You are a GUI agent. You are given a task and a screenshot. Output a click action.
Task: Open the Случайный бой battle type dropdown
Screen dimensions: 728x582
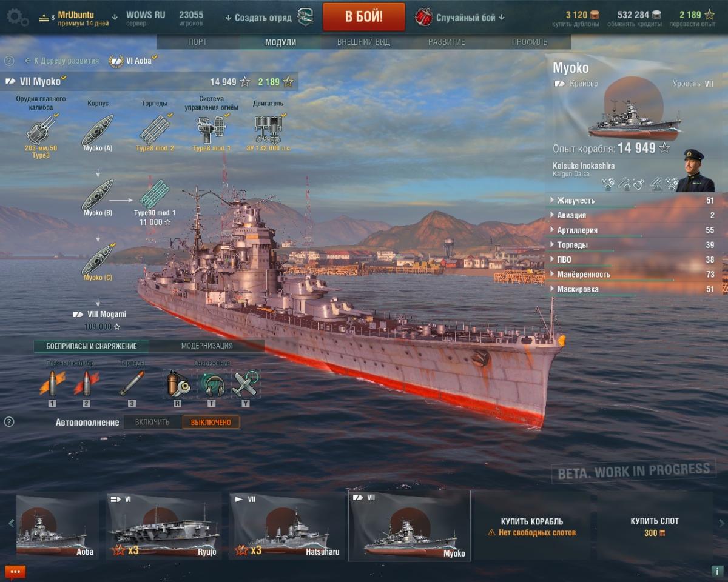point(460,18)
